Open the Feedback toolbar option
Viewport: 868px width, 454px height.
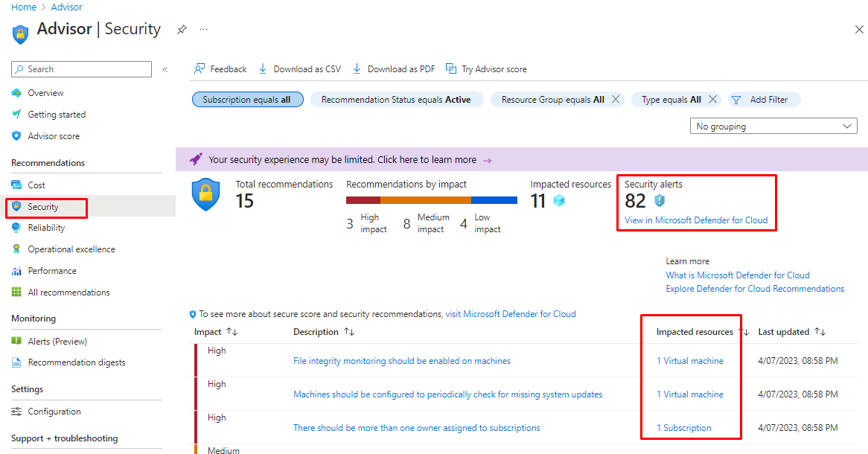(x=220, y=69)
